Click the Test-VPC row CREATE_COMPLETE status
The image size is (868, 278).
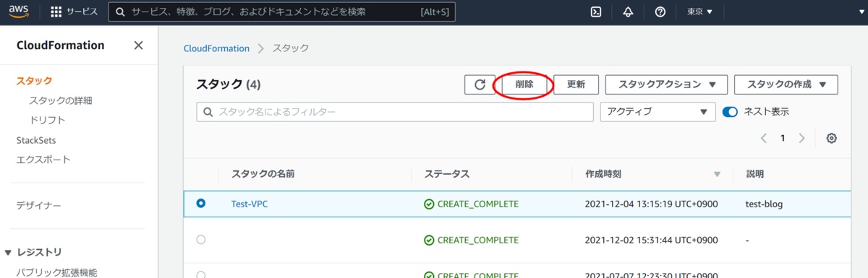[x=472, y=204]
